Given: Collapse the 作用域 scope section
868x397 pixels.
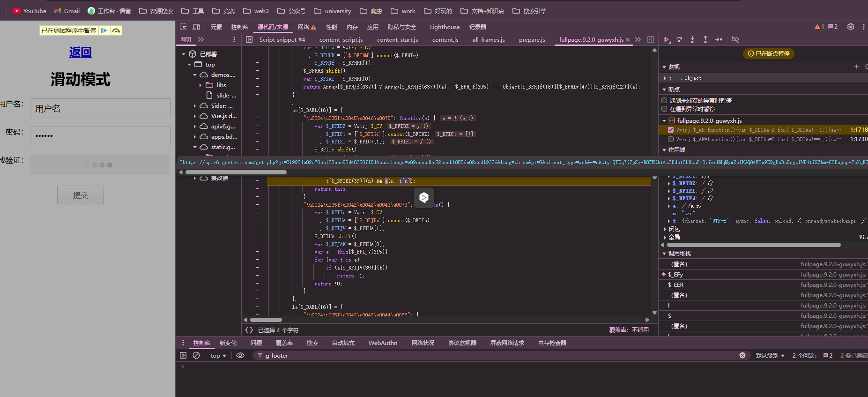Looking at the screenshot, I should [x=664, y=150].
